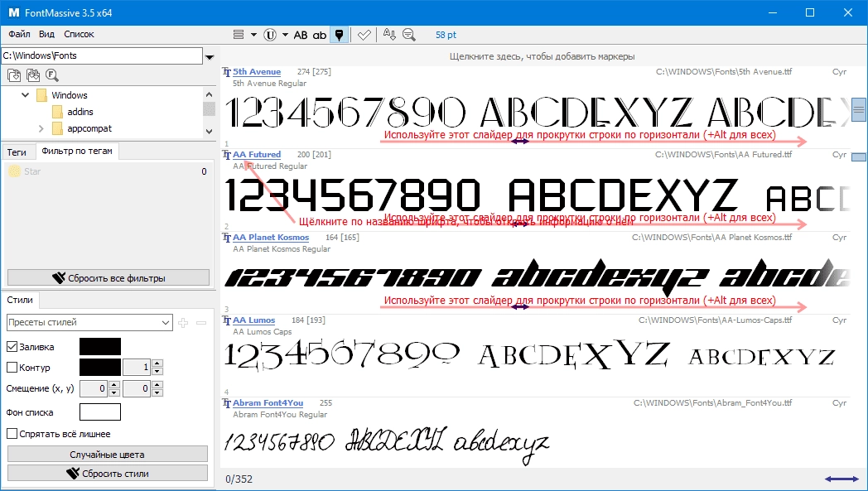The height and width of the screenshot is (491, 868).
Task: Click folder tree scroll down arrow
Action: coord(209,131)
